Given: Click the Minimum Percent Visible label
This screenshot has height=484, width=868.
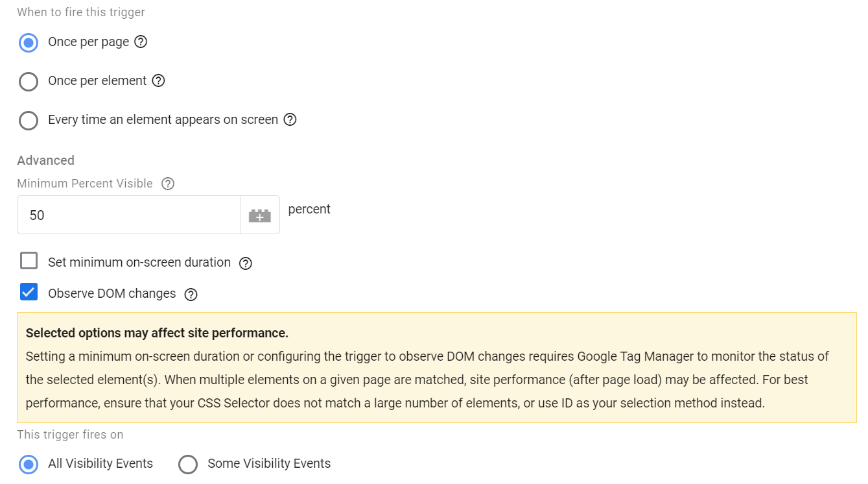Looking at the screenshot, I should point(85,184).
